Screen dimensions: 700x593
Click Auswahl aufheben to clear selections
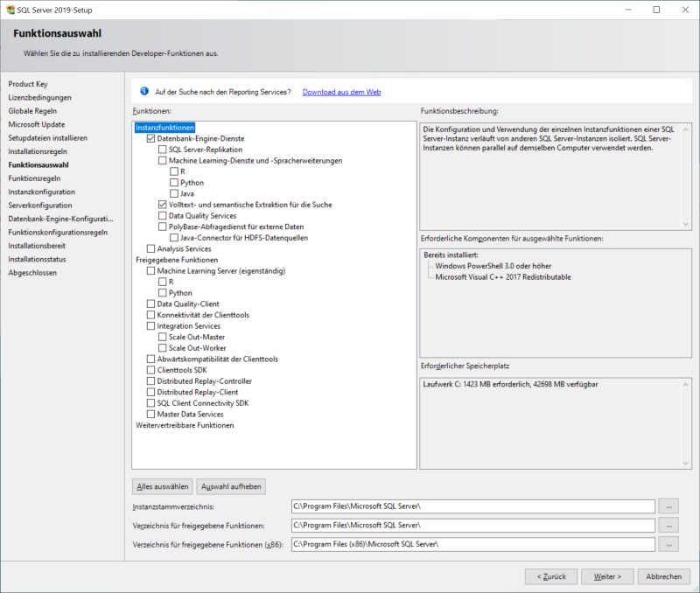[x=230, y=486]
